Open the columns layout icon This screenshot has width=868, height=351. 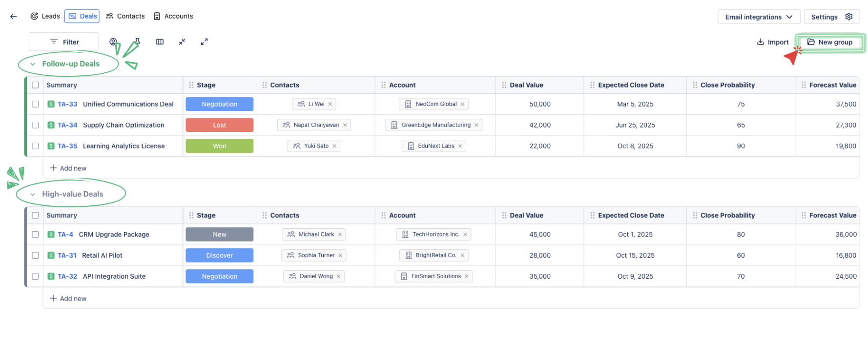[160, 42]
